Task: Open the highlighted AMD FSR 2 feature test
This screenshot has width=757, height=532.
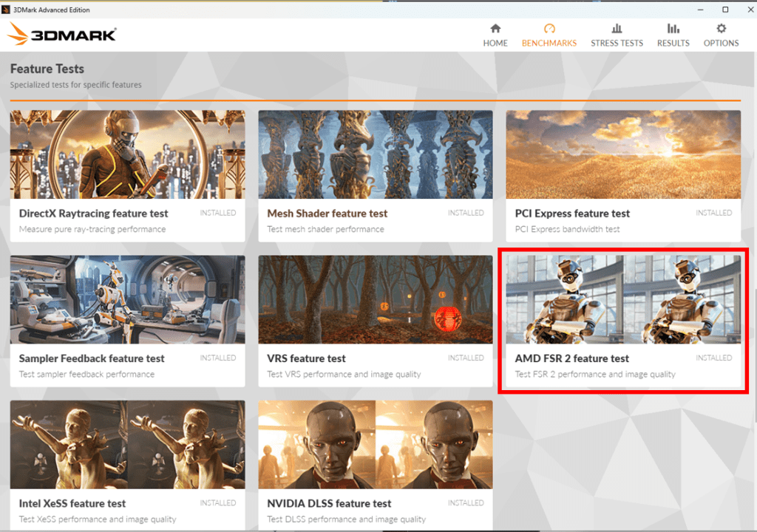Action: point(623,321)
